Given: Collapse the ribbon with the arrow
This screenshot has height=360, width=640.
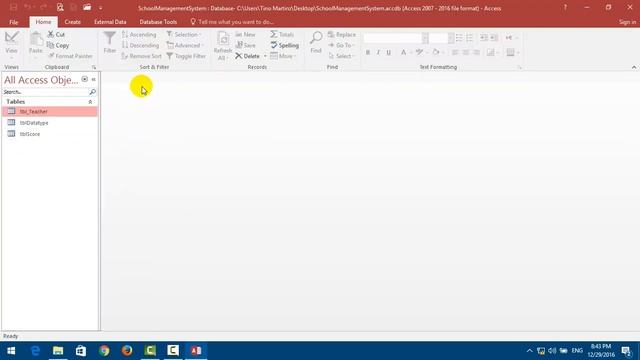Looking at the screenshot, I should (634, 67).
